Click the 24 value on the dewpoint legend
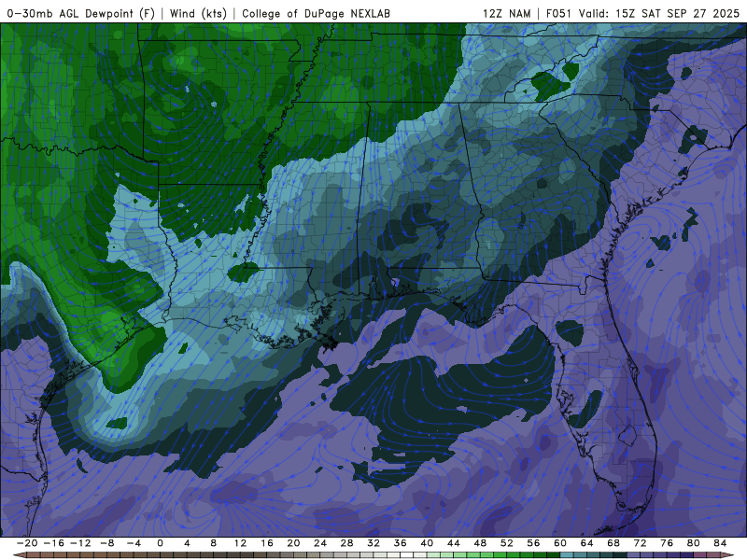The width and height of the screenshot is (747, 560). click(x=320, y=543)
